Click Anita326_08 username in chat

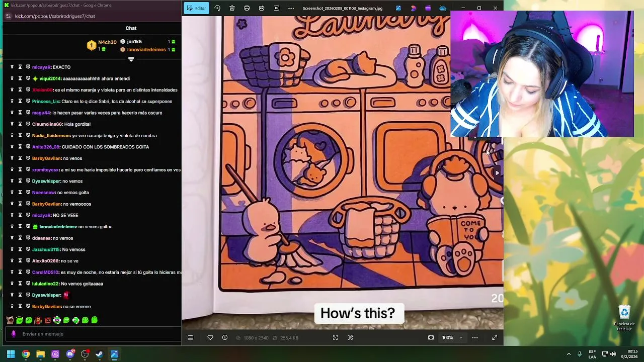point(46,147)
